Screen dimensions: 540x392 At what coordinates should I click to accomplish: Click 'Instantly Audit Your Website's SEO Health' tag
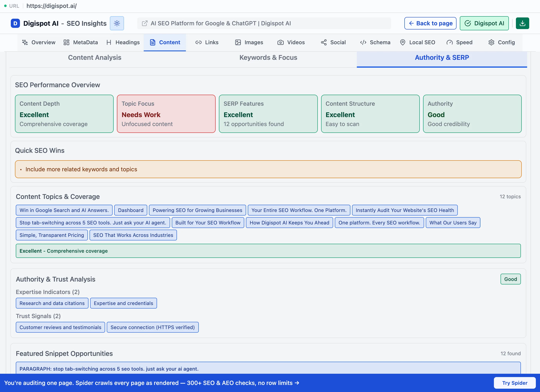point(405,210)
